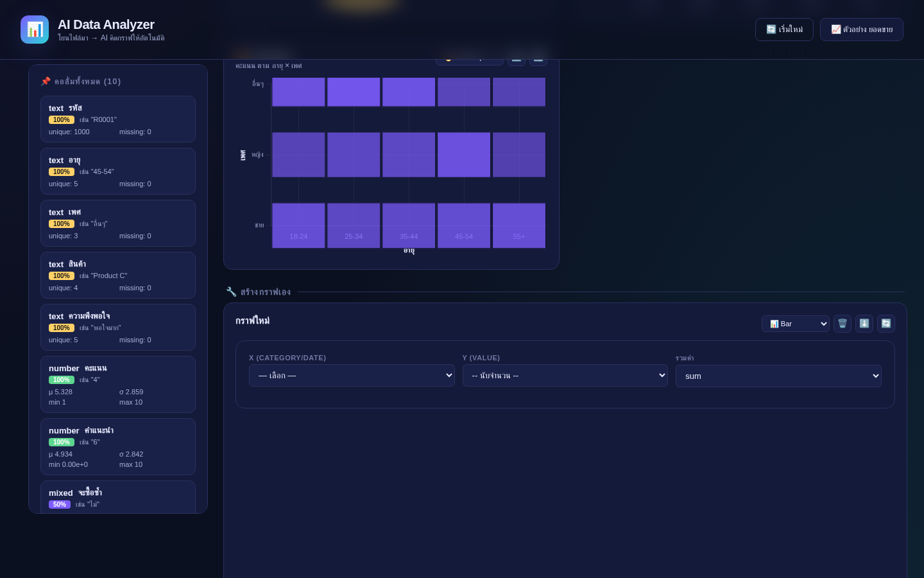Click the σ 2.842 value on คำแนะนำ
The height and width of the screenshot is (578, 924).
point(132,454)
